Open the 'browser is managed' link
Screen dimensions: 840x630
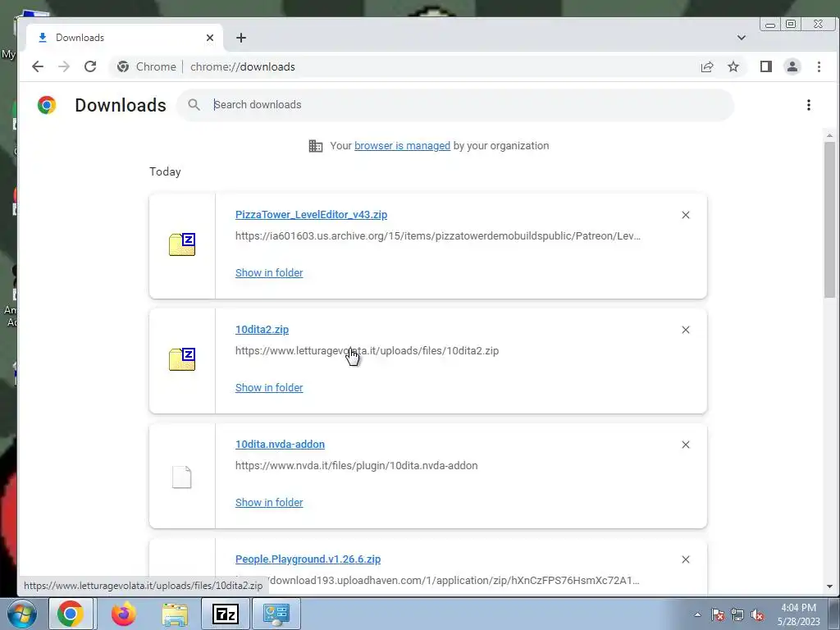402,146
